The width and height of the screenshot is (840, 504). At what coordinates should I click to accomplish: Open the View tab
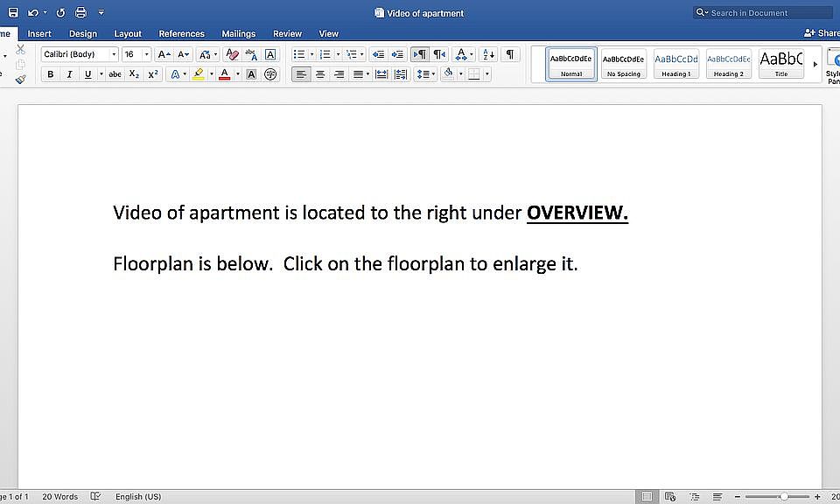tap(328, 33)
